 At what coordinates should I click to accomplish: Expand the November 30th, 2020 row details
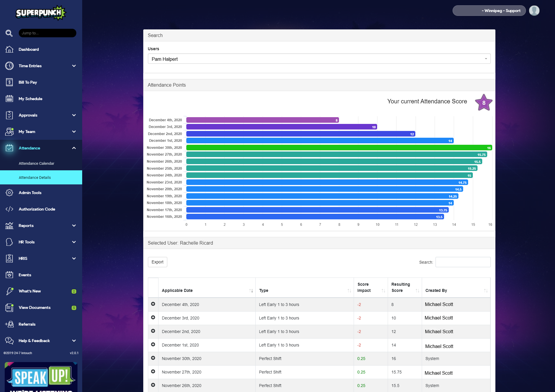pos(153,358)
